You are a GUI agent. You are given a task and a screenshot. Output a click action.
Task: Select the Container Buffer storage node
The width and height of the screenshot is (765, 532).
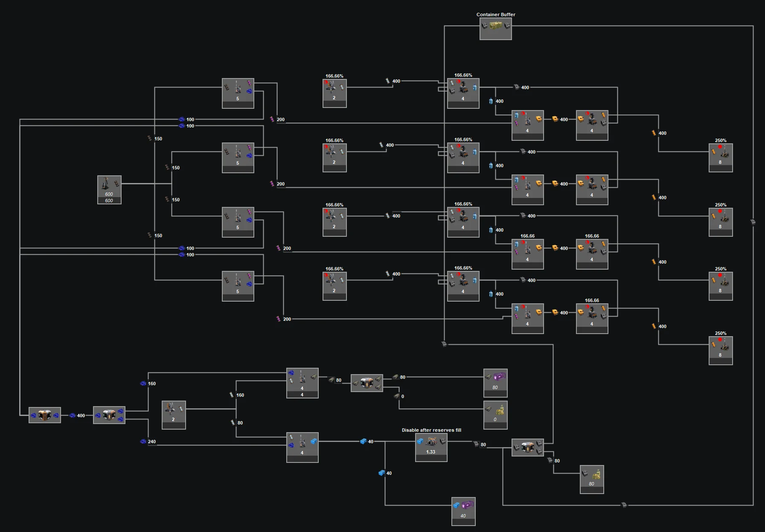[495, 29]
